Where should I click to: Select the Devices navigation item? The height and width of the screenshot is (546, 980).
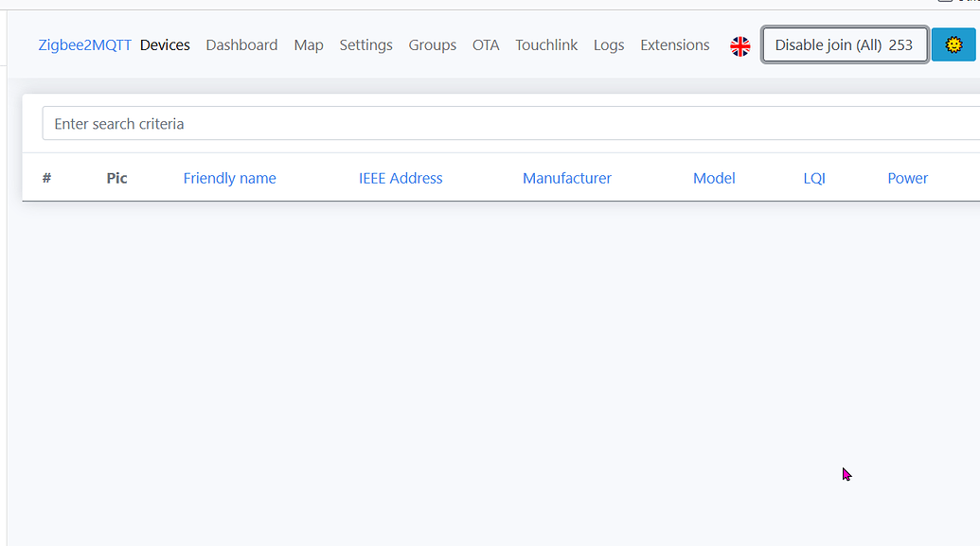point(165,44)
